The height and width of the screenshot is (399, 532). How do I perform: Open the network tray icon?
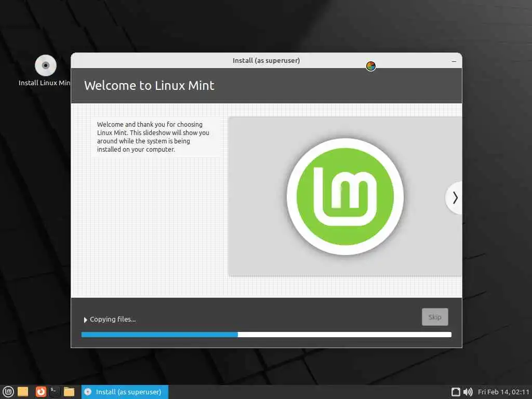[x=456, y=392]
